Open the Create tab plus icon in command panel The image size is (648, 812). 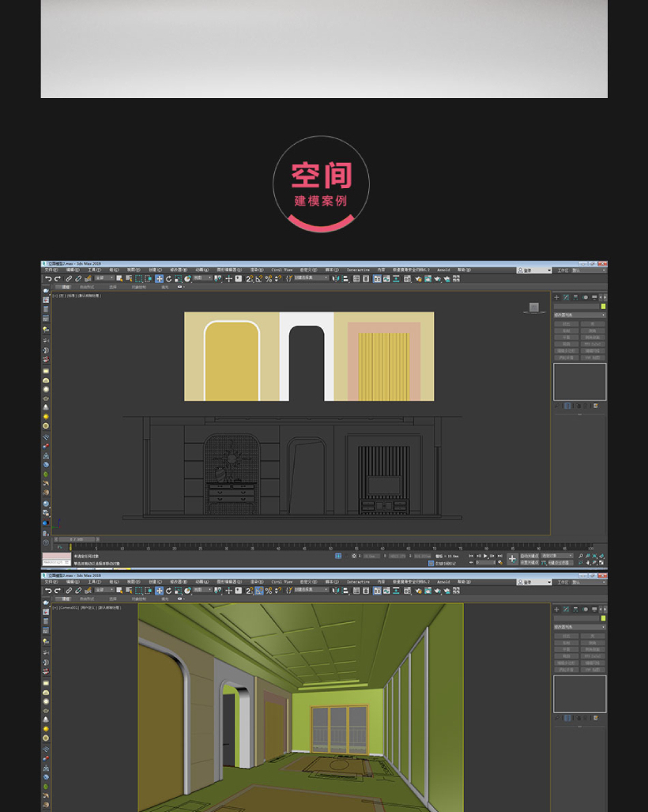click(557, 297)
